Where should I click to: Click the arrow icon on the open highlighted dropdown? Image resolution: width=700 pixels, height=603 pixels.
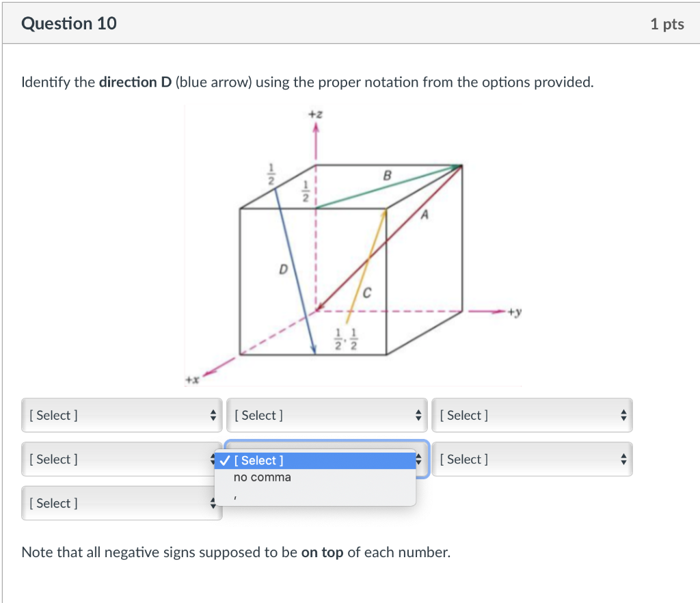(418, 459)
